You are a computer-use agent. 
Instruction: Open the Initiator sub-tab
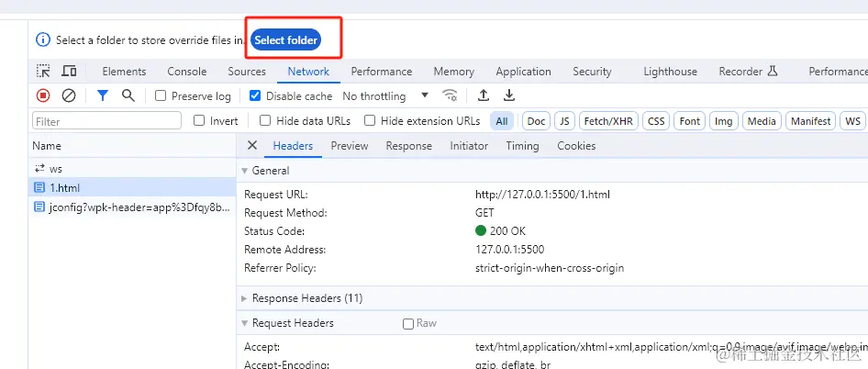pos(469,146)
